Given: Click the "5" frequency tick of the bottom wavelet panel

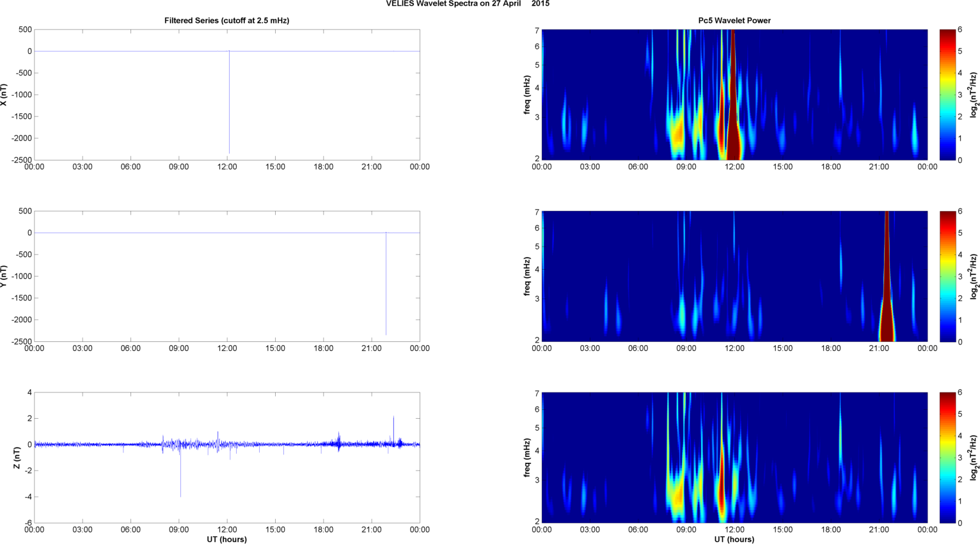Looking at the screenshot, I should (x=537, y=428).
